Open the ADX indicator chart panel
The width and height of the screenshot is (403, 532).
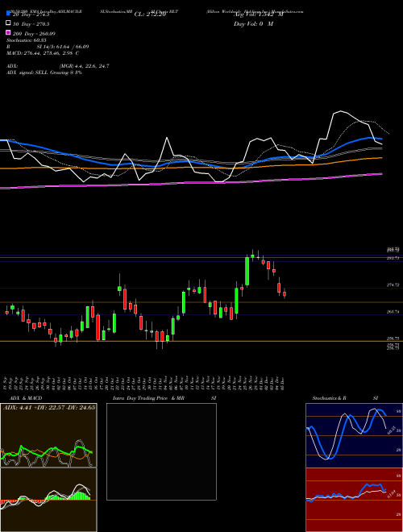pos(48,435)
